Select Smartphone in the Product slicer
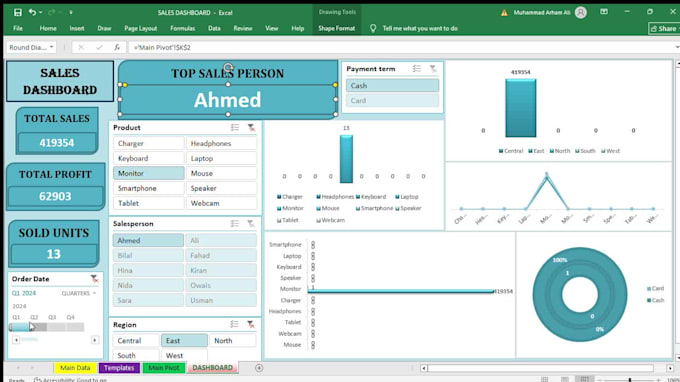Screen dimensions: 680x382 point(149,189)
